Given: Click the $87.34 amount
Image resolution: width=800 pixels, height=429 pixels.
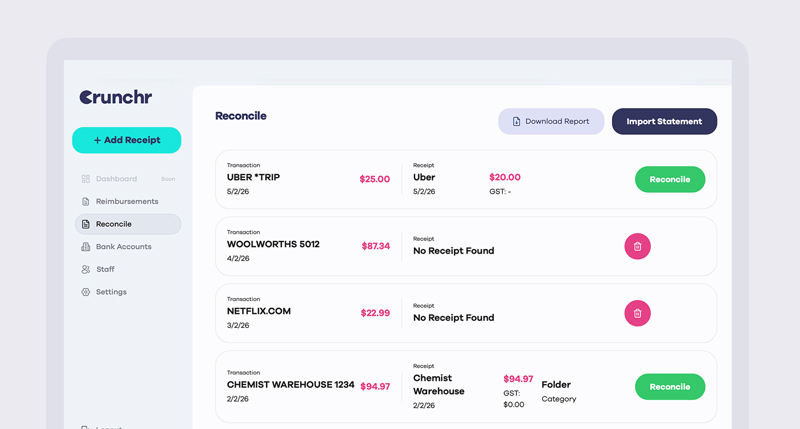Looking at the screenshot, I should [x=376, y=246].
